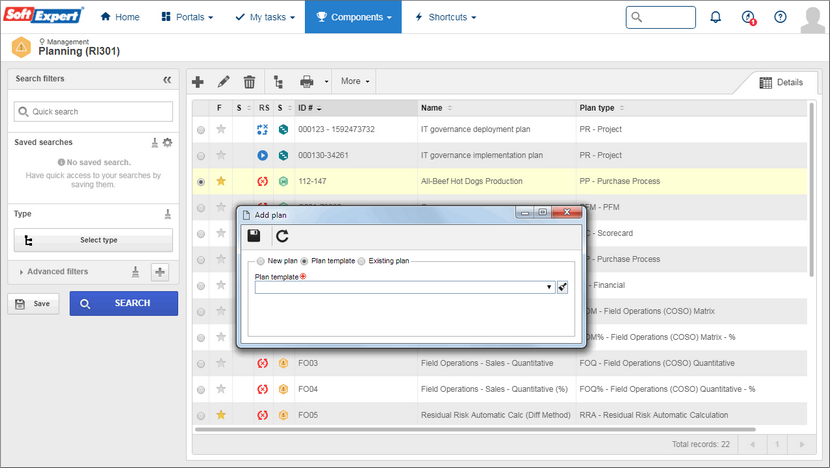Click refresh icon in Add plan dialog

coord(282,236)
